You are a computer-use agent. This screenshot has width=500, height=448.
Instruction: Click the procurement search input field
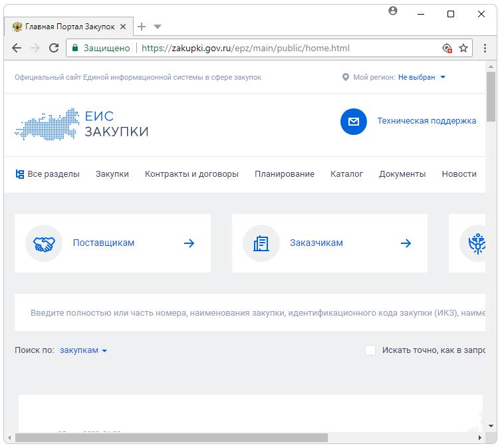pyautogui.click(x=250, y=312)
